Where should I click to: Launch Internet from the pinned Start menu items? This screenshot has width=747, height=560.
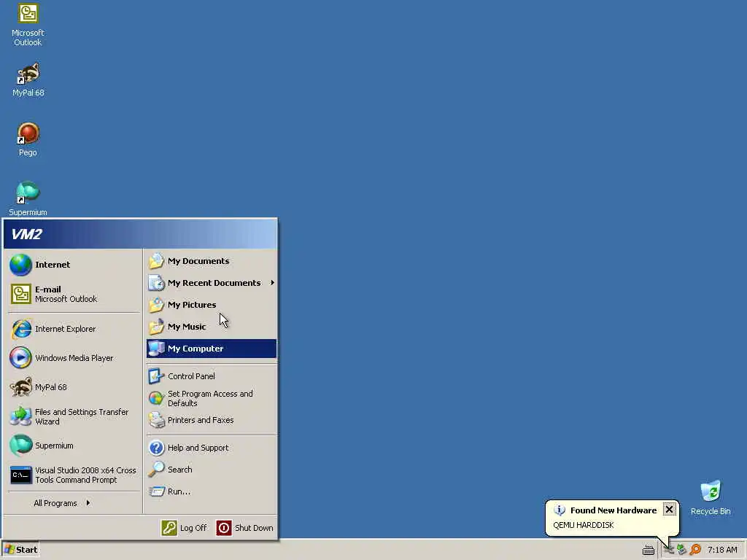coord(74,265)
